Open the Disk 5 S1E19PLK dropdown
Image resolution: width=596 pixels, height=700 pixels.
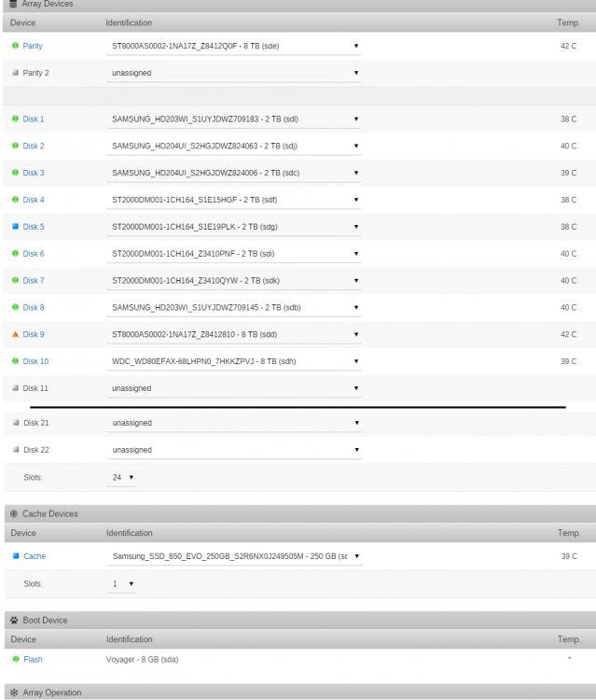click(x=233, y=227)
